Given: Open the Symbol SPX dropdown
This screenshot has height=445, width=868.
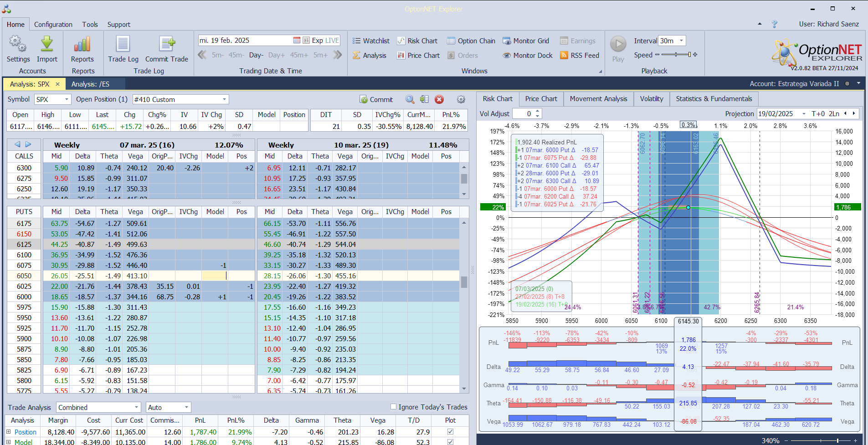Looking at the screenshot, I should (x=67, y=99).
